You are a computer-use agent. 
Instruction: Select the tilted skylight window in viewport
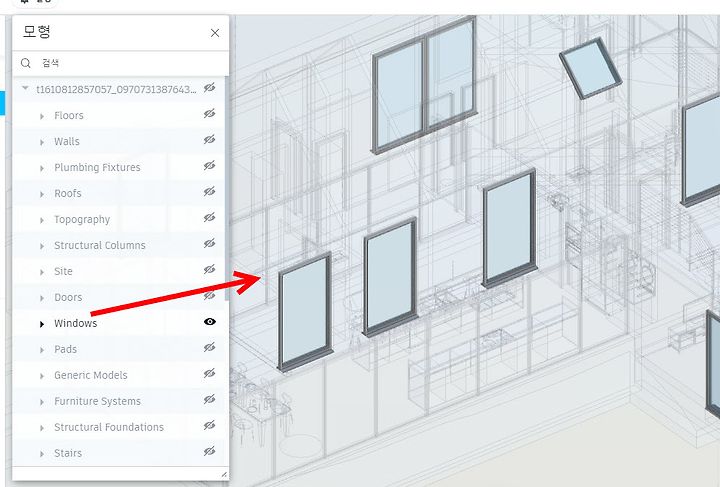(591, 68)
